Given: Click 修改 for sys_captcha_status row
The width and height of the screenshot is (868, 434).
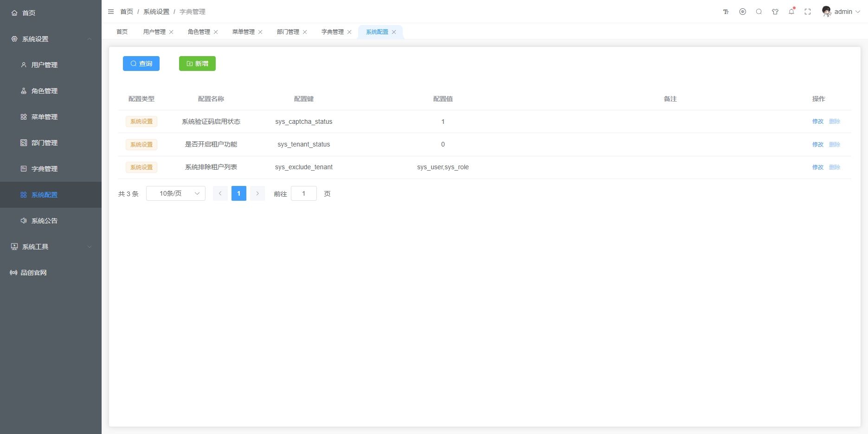Looking at the screenshot, I should pos(817,121).
